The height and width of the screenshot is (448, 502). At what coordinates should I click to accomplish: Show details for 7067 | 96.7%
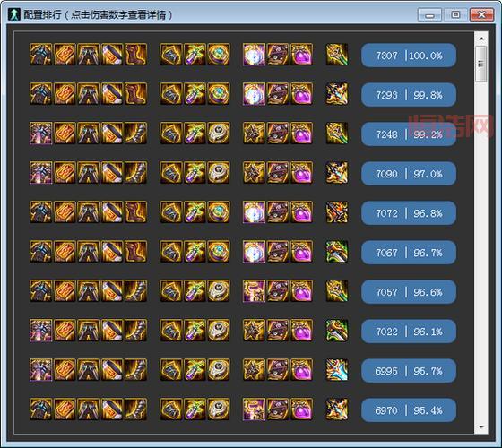coord(409,253)
